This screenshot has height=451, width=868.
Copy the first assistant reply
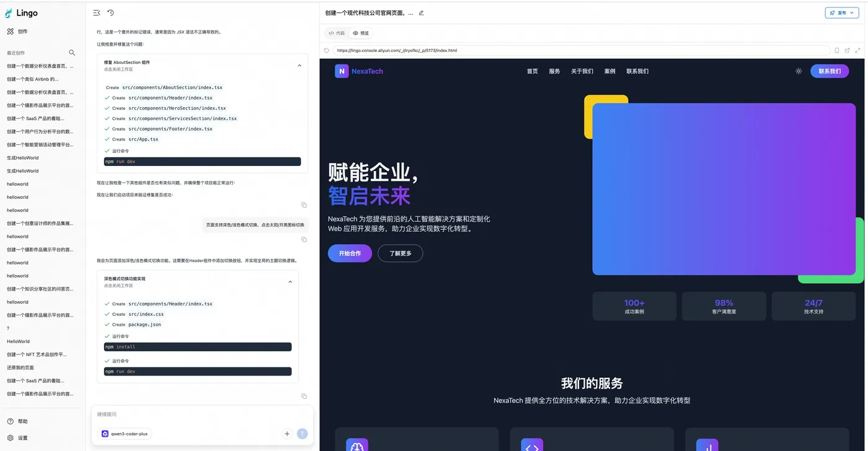[304, 205]
